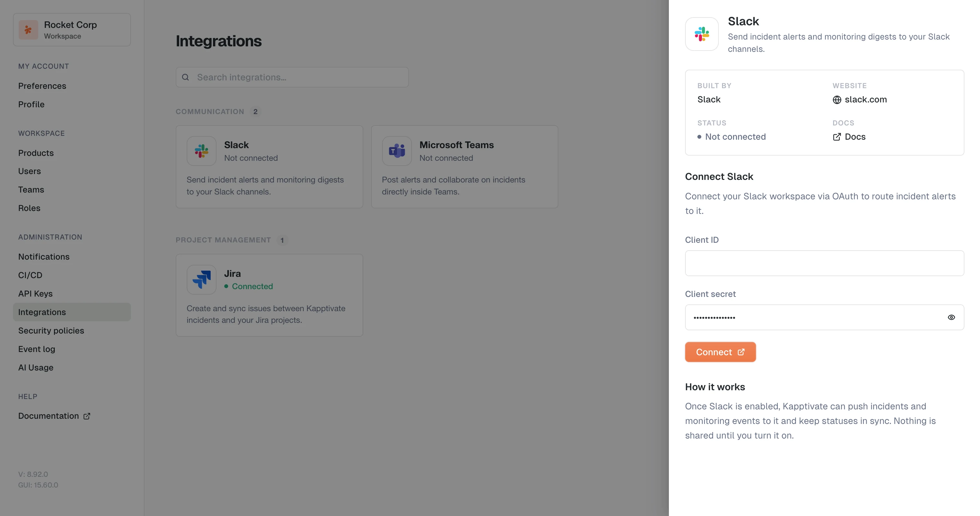Screen dimensions: 980x516
Task: Click the Integrations page heading
Action: (x=219, y=41)
